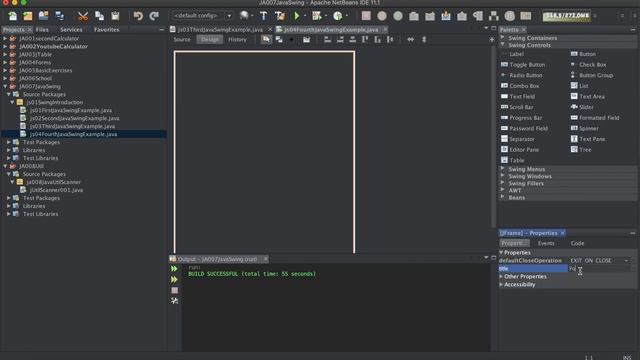
Task: Select Text Field component in palette
Action: (518, 96)
